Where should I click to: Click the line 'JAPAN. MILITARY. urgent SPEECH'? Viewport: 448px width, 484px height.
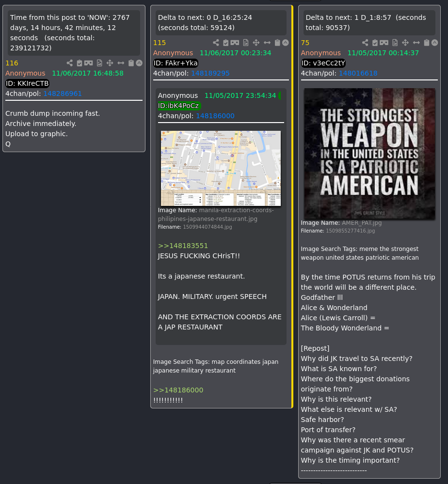[212, 297]
